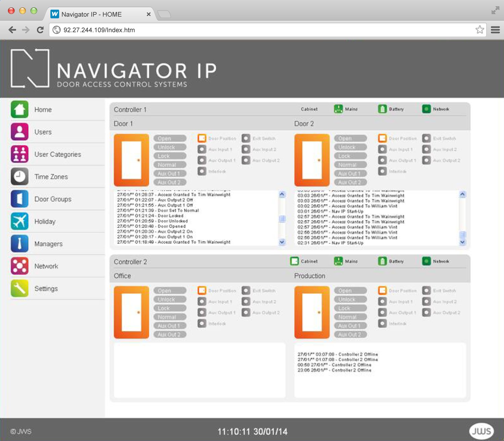Open the Door Groups page link
Image resolution: width=504 pixels, height=441 pixels.
point(53,199)
